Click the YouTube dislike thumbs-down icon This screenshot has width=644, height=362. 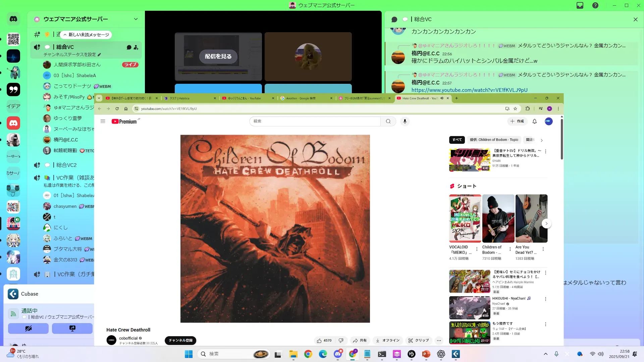(x=341, y=341)
